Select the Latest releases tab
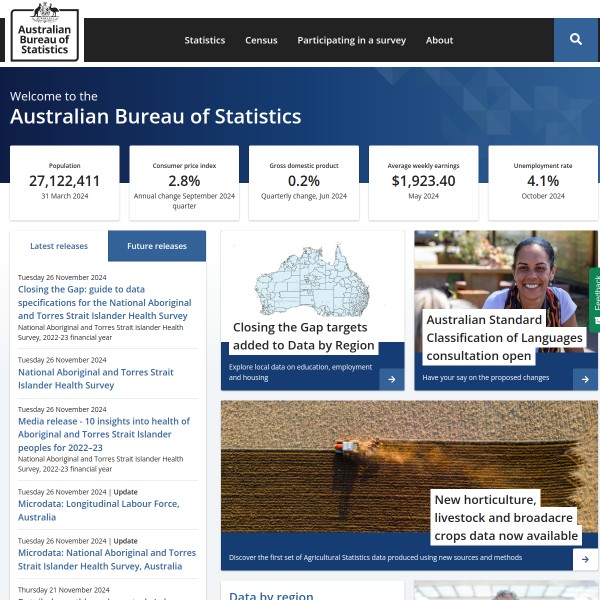This screenshot has height=600, width=600. point(59,246)
